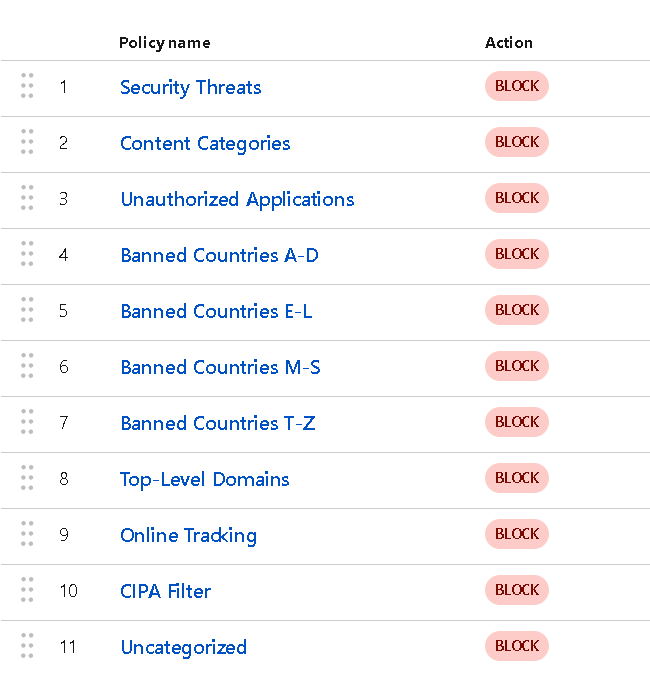Image resolution: width=650 pixels, height=676 pixels.
Task: Click drag handle for Uncategorized policy
Action: click(27, 646)
